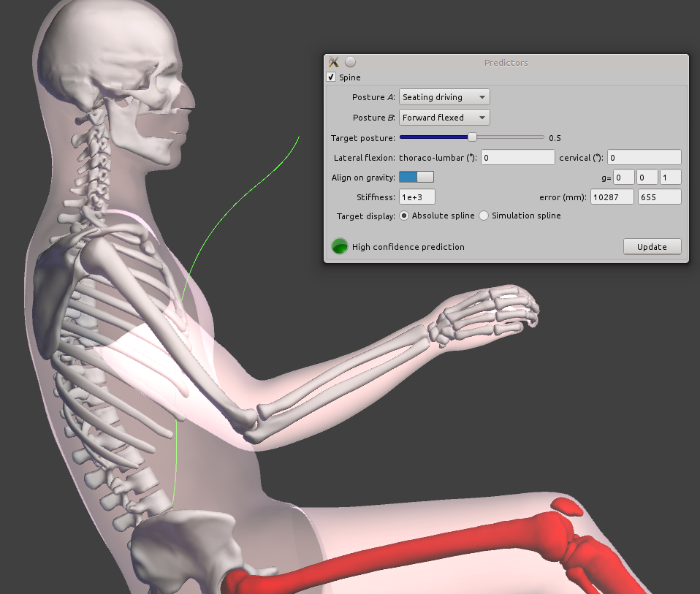
Task: Open the Posture A dropdown
Action: (x=444, y=97)
